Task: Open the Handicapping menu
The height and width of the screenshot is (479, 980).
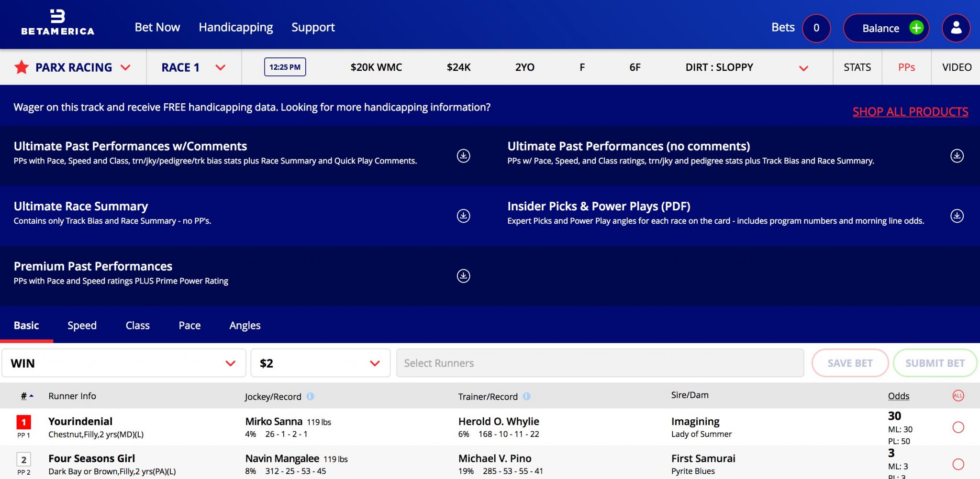Action: [235, 27]
